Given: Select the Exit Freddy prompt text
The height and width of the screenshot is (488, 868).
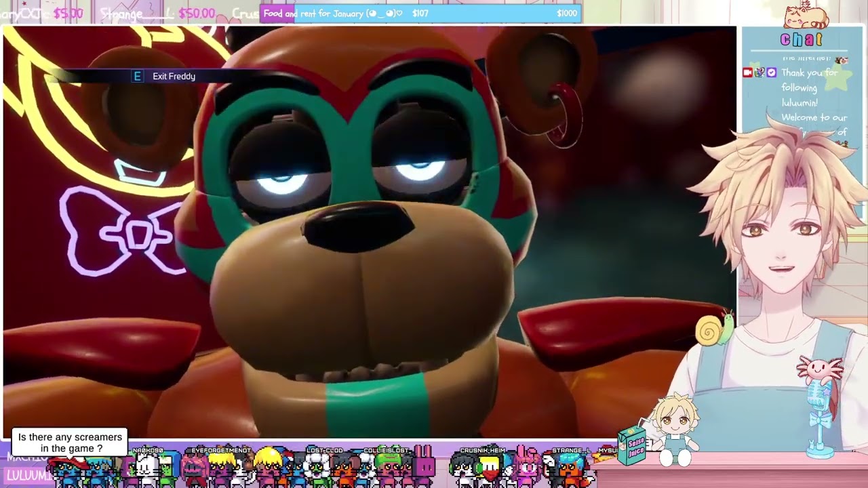Looking at the screenshot, I should coord(174,77).
